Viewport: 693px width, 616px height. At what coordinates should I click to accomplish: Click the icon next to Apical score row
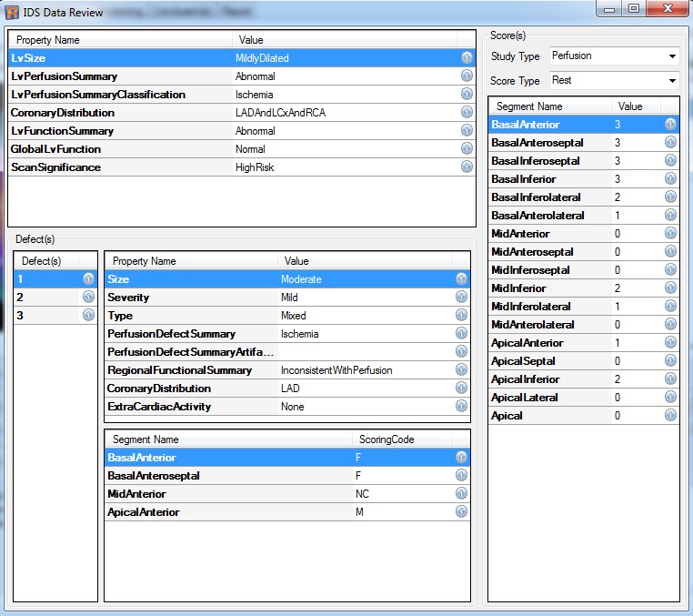point(670,416)
